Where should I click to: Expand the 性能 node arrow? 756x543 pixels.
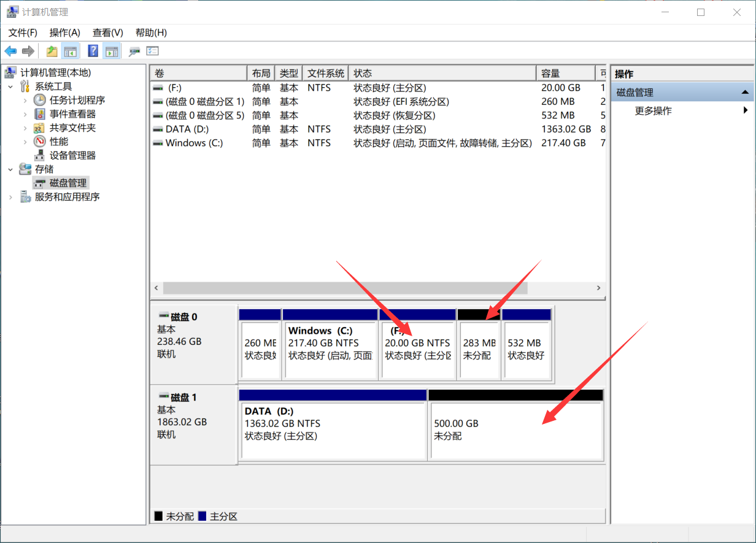(25, 142)
